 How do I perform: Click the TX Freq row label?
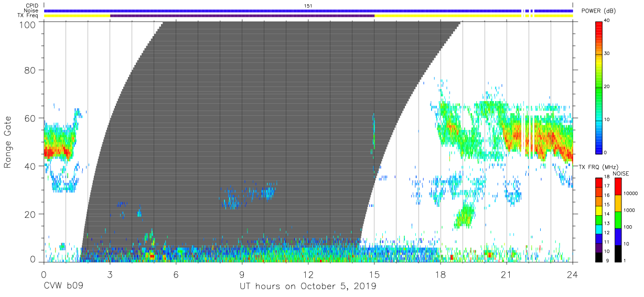click(x=28, y=16)
